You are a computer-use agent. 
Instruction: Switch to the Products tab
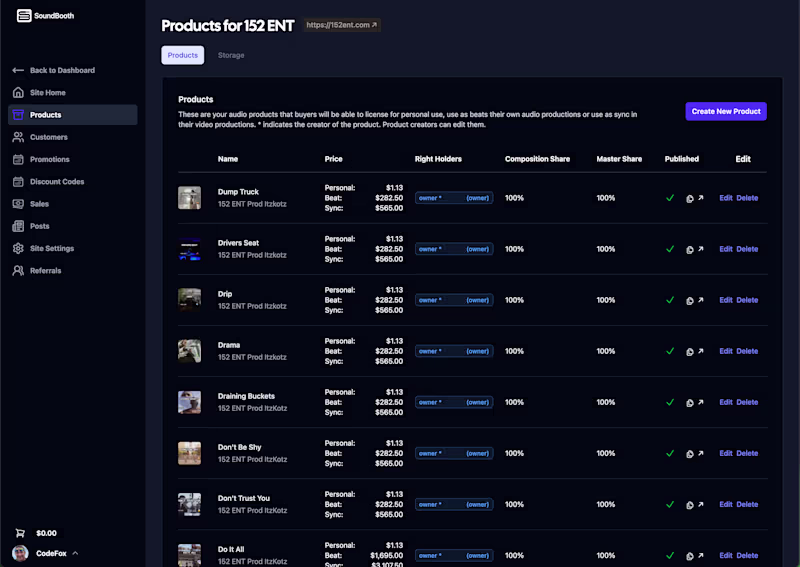click(183, 55)
